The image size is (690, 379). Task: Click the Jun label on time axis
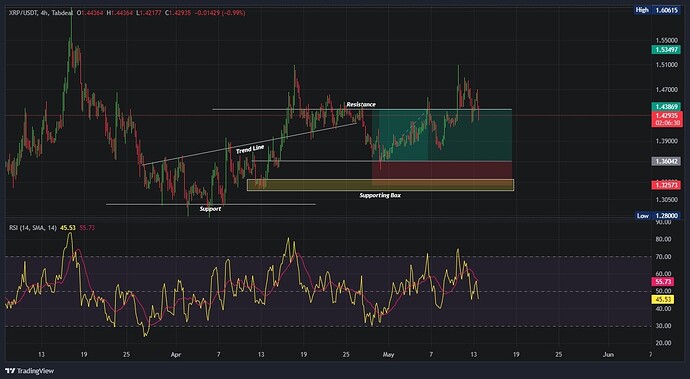(608, 354)
